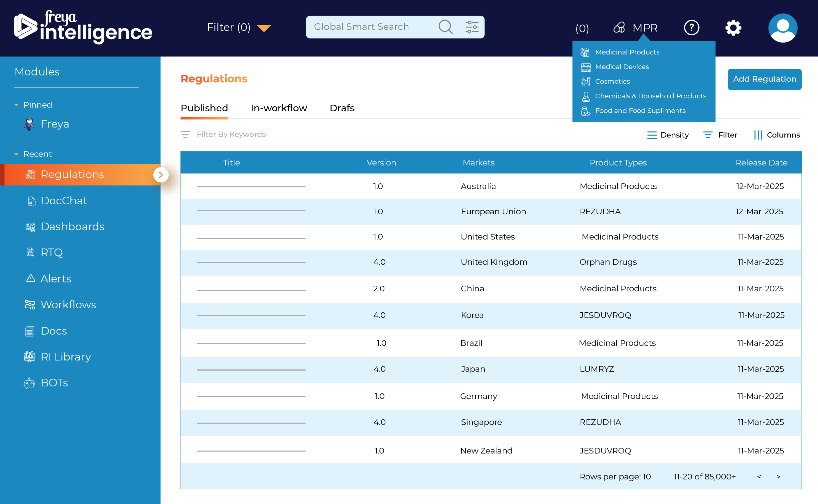Open the Global Smart Search filter options icon

coord(472,27)
